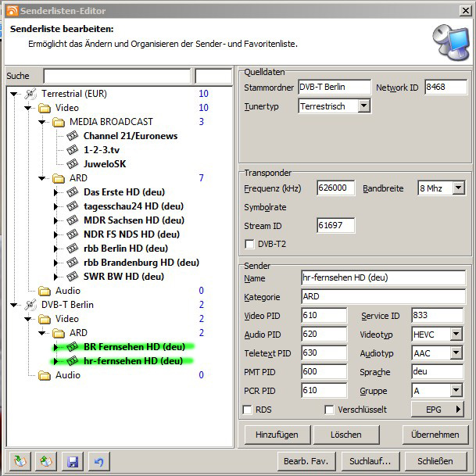The height and width of the screenshot is (476, 476).
Task: Open the EPG submenu button
Action: (437, 410)
